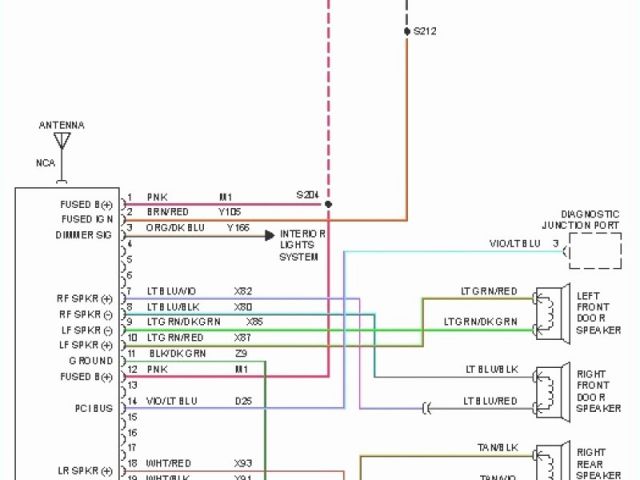Select the DIMMER SIG pin label
The height and width of the screenshot is (480, 640).
click(85, 235)
